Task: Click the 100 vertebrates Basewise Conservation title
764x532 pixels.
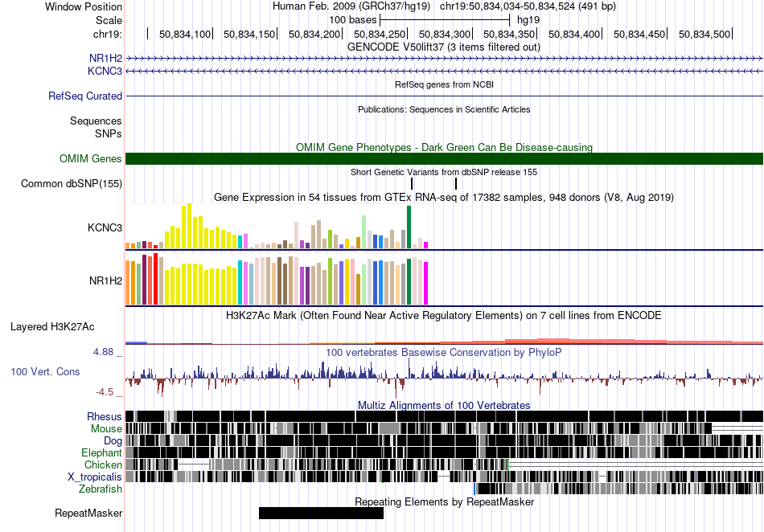Action: 444,353
